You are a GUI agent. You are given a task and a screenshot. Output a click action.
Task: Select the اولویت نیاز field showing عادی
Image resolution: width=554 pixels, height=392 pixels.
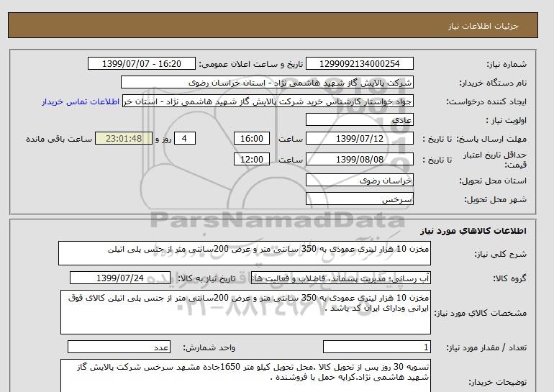coord(360,120)
